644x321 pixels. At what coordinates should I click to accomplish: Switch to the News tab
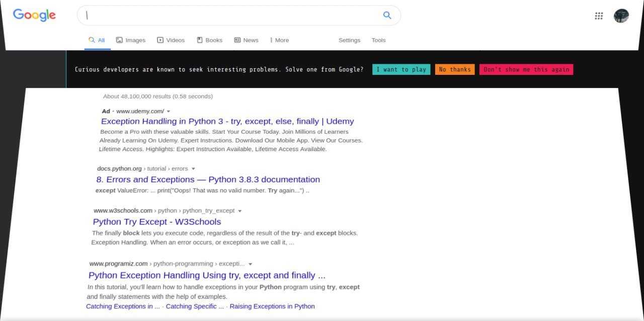[x=246, y=40]
